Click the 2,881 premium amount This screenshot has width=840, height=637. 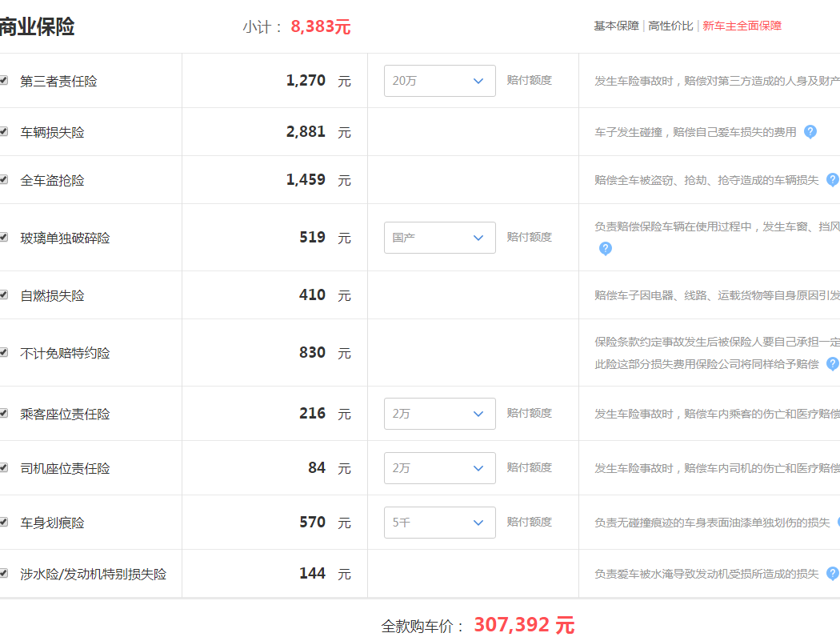point(306,131)
